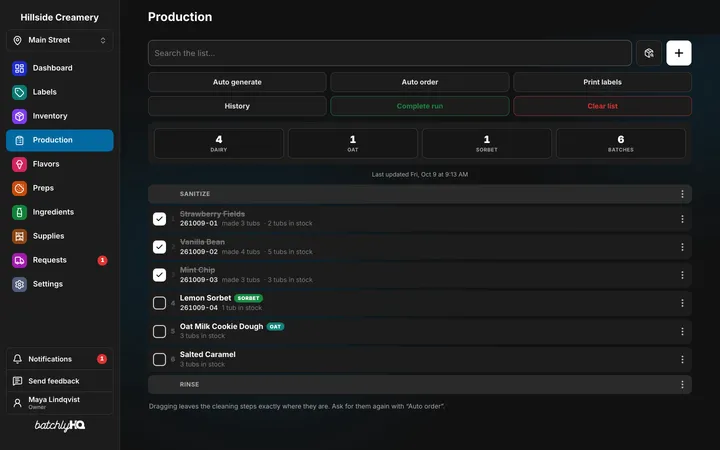This screenshot has width=720, height=450.
Task: Click the Auto generate button
Action: (x=237, y=82)
